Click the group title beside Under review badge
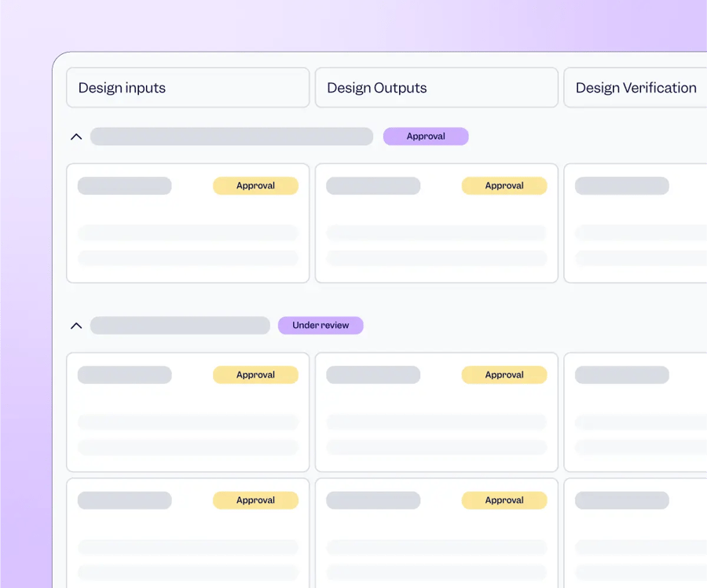The width and height of the screenshot is (707, 588). pyautogui.click(x=180, y=326)
